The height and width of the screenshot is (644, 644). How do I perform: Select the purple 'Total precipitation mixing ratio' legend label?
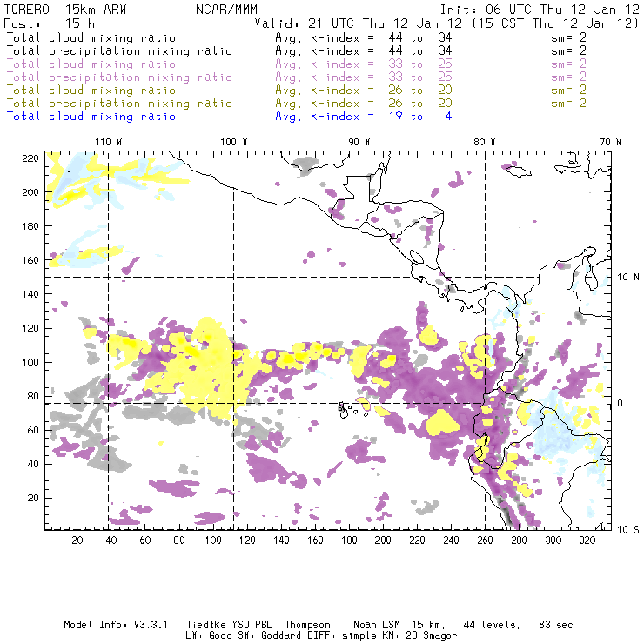[119, 77]
